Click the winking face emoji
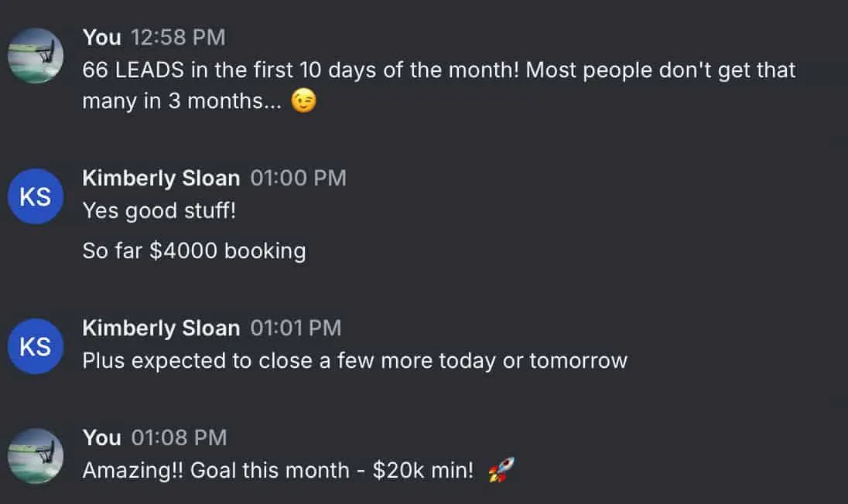The image size is (848, 504). point(303,101)
